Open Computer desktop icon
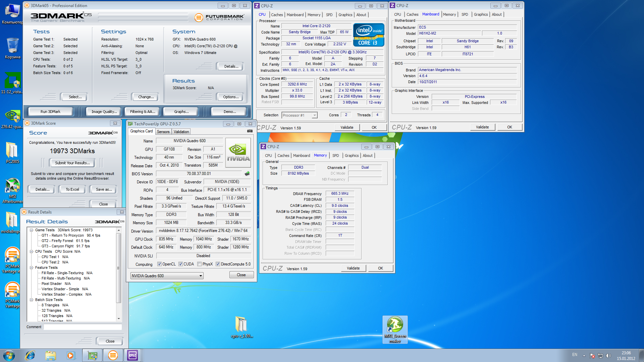The height and width of the screenshot is (362, 644). point(12,14)
